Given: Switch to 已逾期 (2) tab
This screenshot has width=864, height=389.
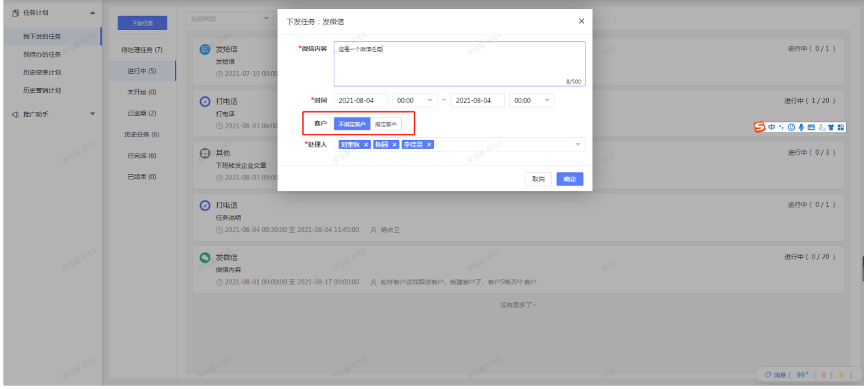Looking at the screenshot, I should click(142, 113).
